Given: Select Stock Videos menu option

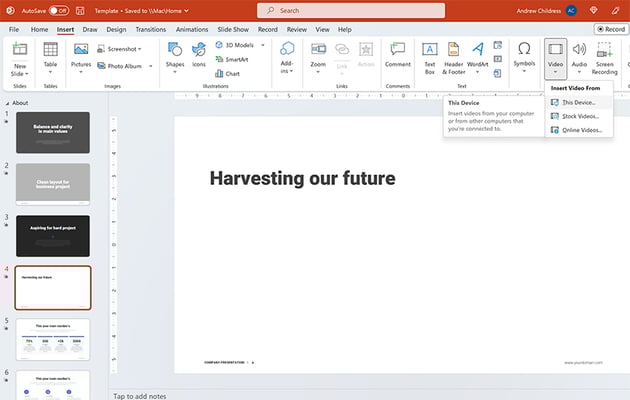Looking at the screenshot, I should (x=580, y=116).
